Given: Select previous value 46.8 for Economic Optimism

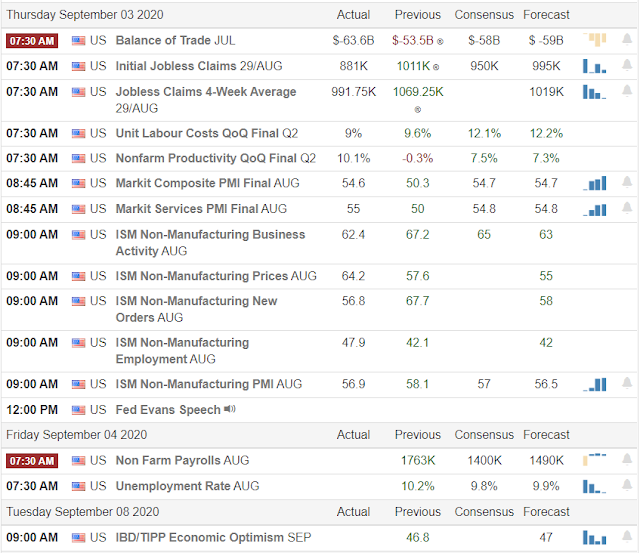Looking at the screenshot, I should (418, 537).
